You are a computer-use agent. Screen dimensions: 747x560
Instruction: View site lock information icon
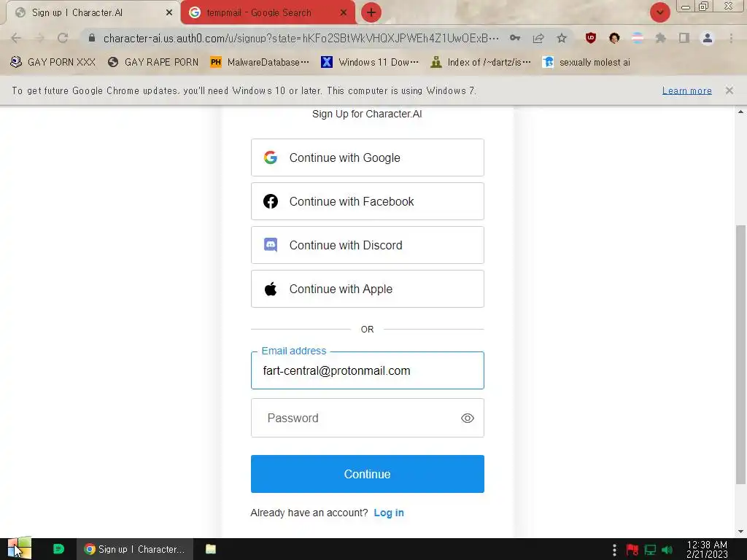(x=92, y=38)
